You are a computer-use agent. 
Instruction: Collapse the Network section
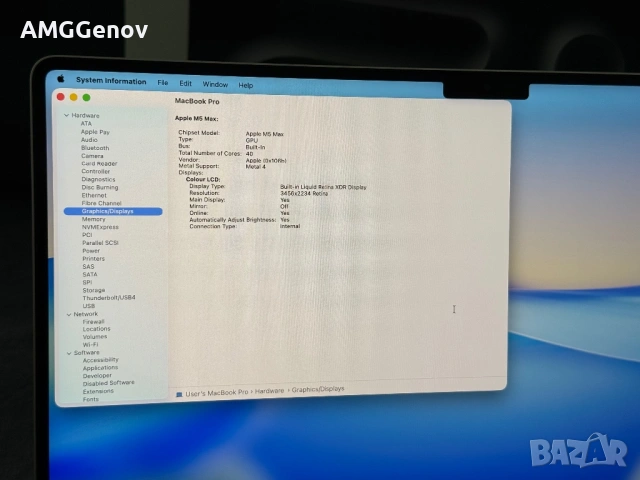(69, 314)
